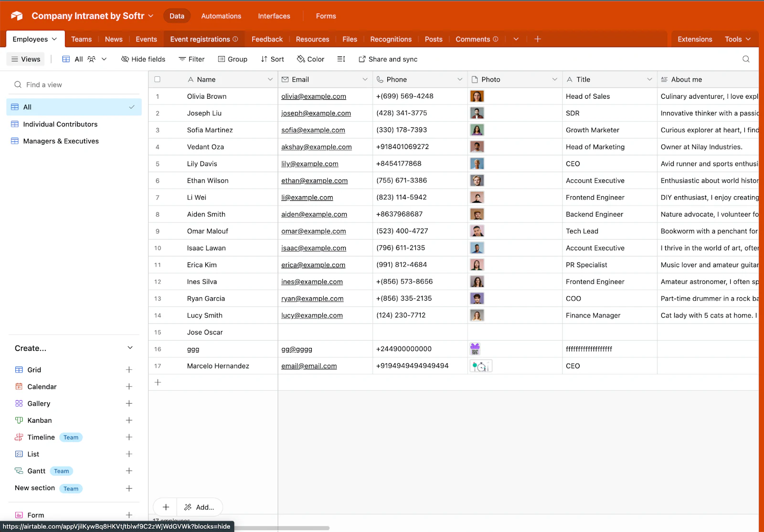Click the Event registrations info icon
Image resolution: width=764 pixels, height=532 pixels.
[x=235, y=39]
